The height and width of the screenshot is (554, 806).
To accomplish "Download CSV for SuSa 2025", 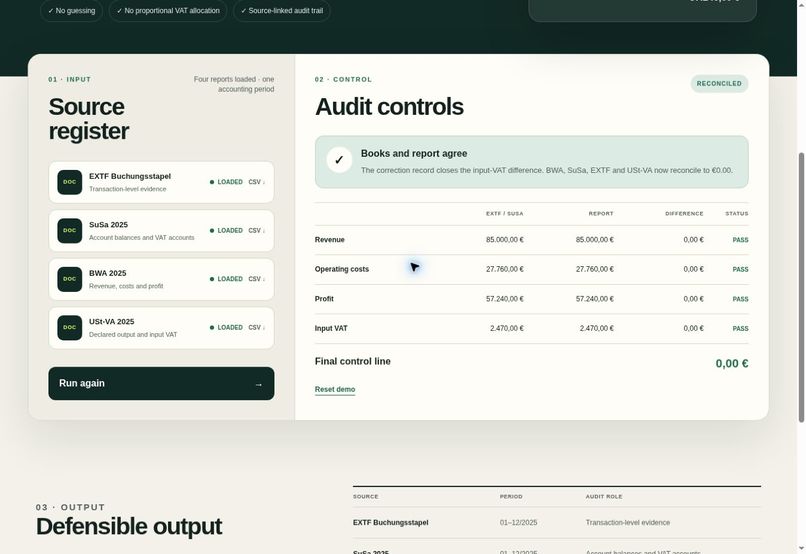I will tap(257, 231).
